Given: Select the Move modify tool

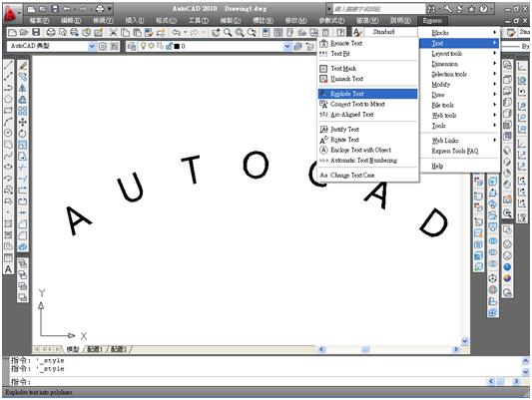Looking at the screenshot, I should click(x=23, y=122).
